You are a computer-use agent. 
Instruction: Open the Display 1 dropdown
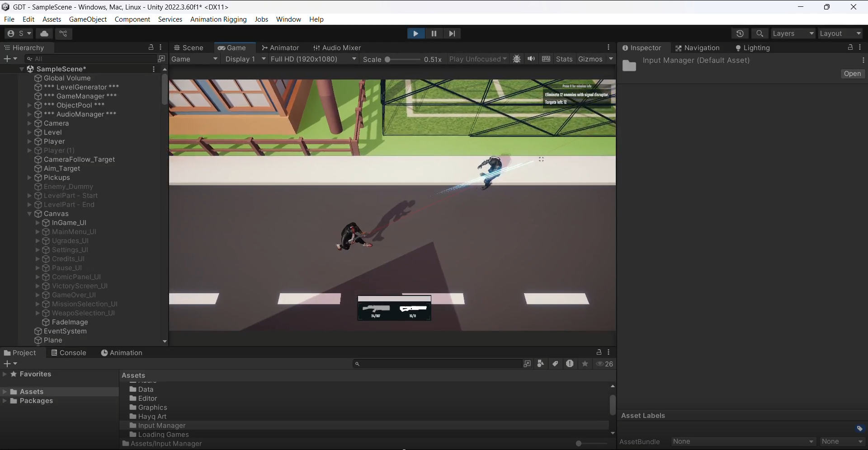click(245, 59)
